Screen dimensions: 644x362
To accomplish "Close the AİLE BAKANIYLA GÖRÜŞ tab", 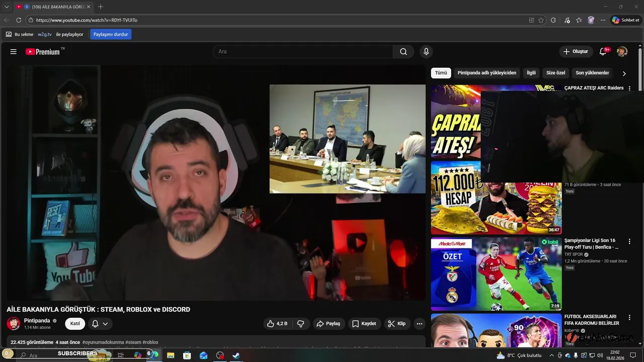I will pyautogui.click(x=89, y=7).
